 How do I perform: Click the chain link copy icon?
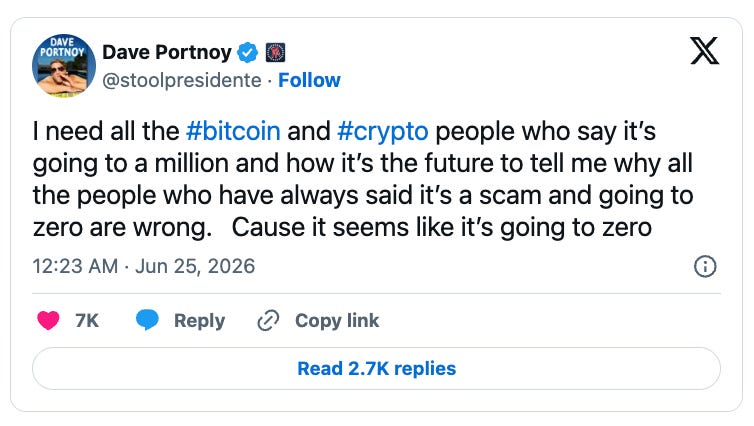[268, 321]
